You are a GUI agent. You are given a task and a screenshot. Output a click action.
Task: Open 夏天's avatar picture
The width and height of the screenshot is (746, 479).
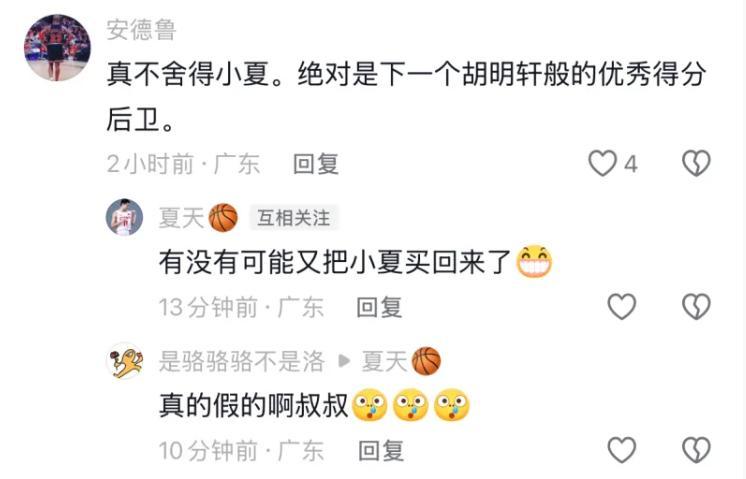(124, 217)
